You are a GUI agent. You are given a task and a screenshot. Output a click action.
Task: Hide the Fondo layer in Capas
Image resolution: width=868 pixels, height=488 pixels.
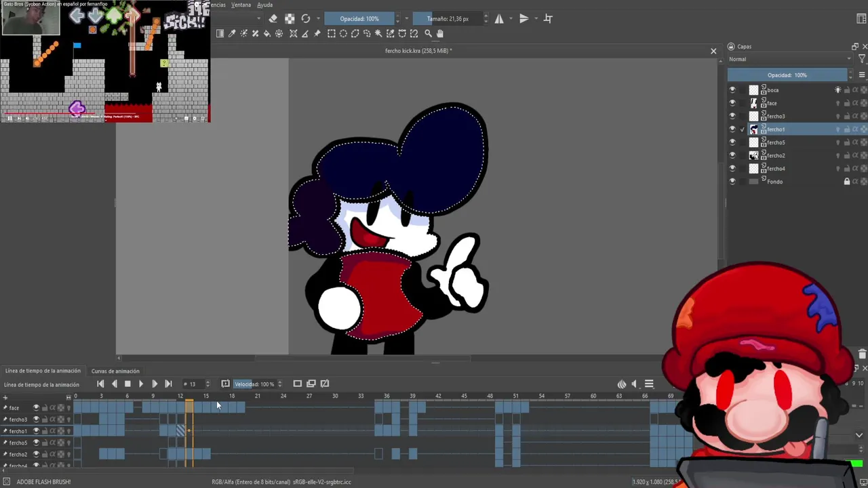tap(732, 182)
